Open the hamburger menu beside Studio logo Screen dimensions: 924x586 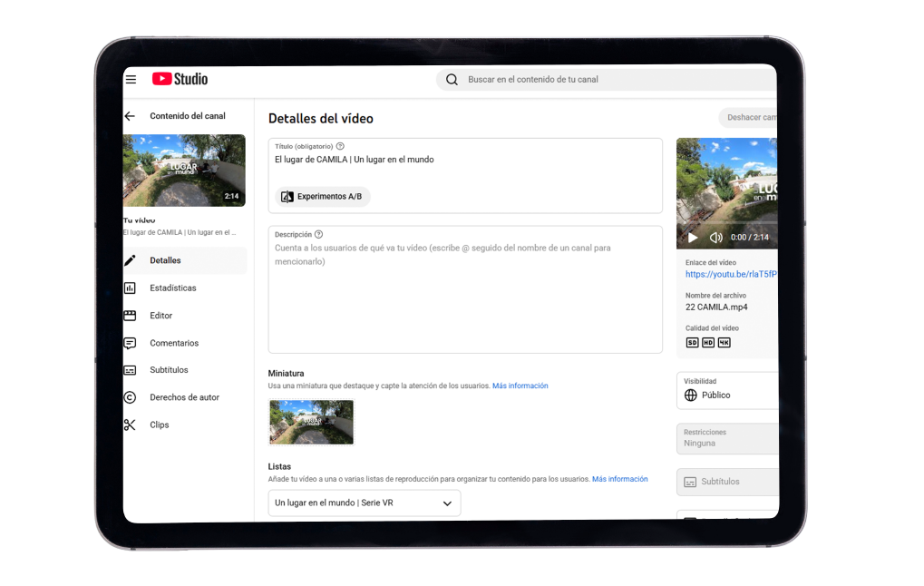coord(131,80)
